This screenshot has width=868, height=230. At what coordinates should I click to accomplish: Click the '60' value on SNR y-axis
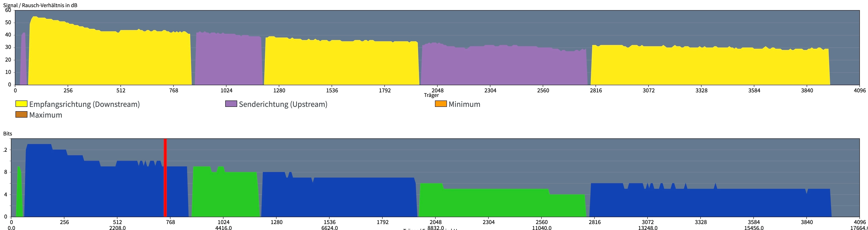pos(8,10)
